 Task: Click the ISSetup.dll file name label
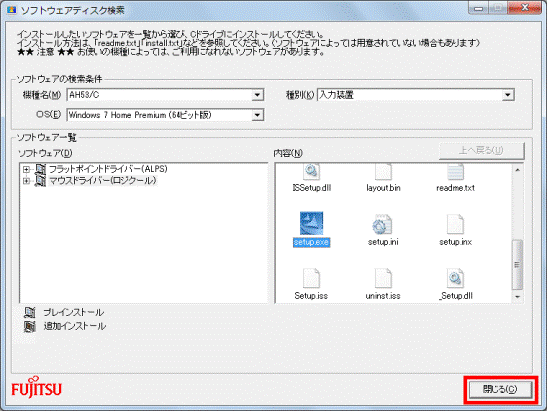pyautogui.click(x=312, y=188)
